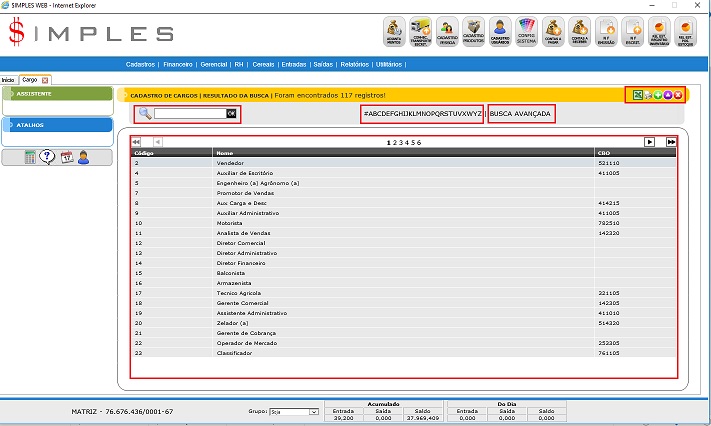Go to the last page of results
711x426 pixels.
pyautogui.click(x=671, y=142)
